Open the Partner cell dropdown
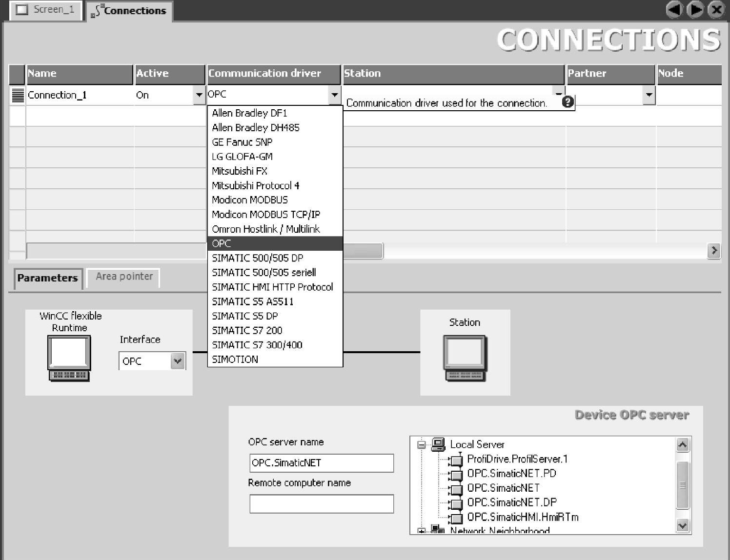This screenshot has width=730, height=560. pos(649,95)
